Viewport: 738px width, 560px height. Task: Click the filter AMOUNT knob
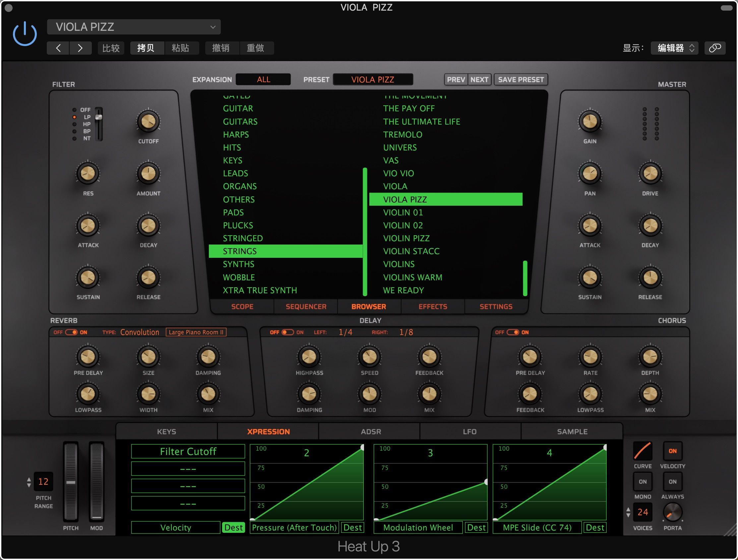pos(148,173)
